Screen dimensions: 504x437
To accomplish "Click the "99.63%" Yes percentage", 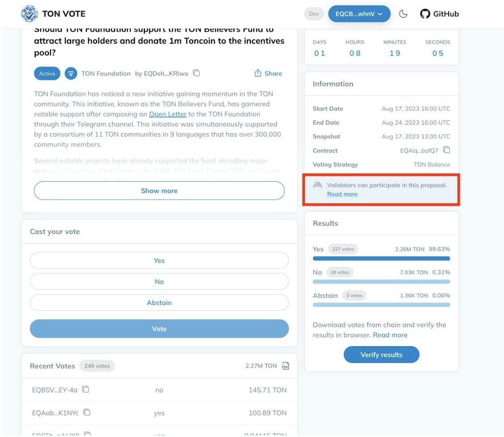I will 440,249.
